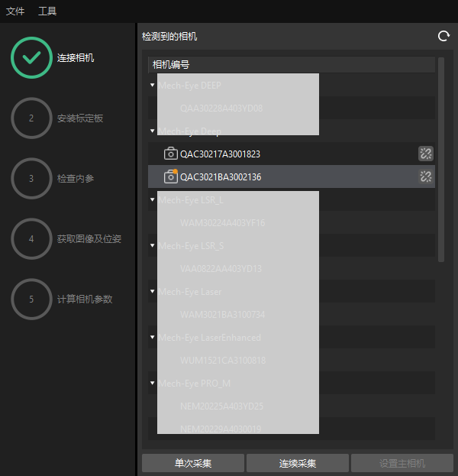Collapse the Mech-Eye Laser group
Screen dimensions: 458x476
tap(152, 291)
